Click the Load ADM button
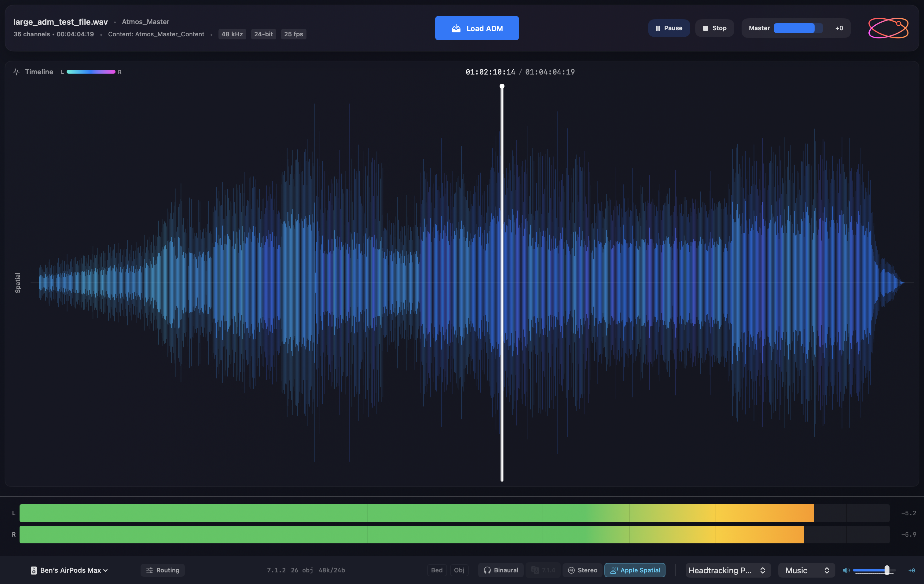 click(477, 28)
